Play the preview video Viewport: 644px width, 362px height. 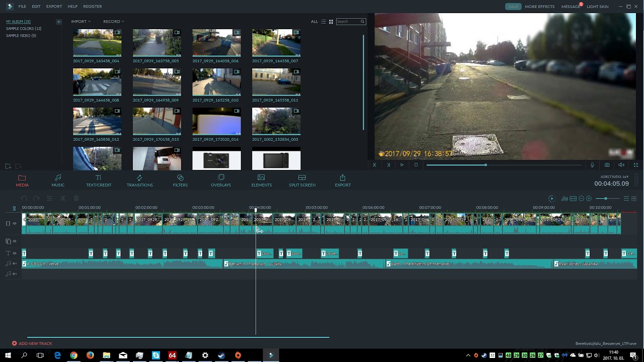[402, 165]
